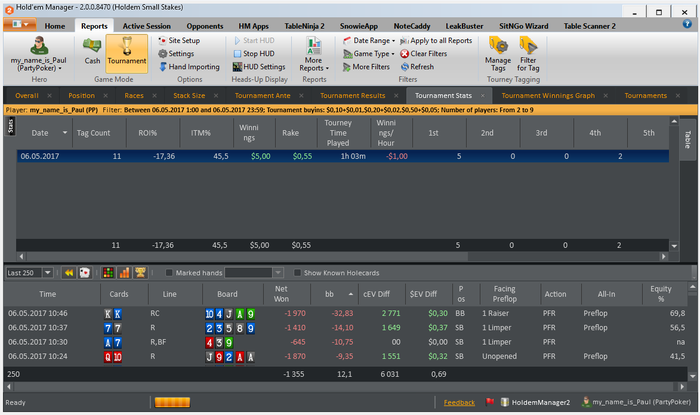Click the stats grid horizontal scrollbar

pos(246,257)
